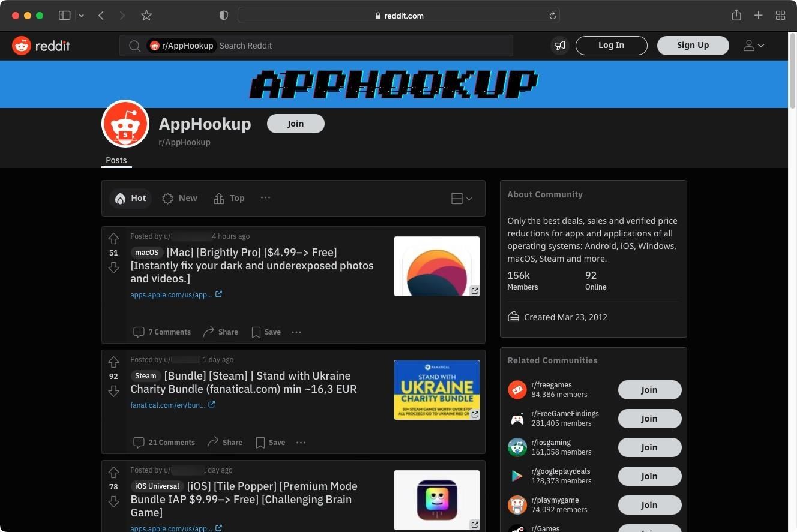The image size is (797, 532).
Task: Click the privacy shield icon
Action: tap(224, 16)
